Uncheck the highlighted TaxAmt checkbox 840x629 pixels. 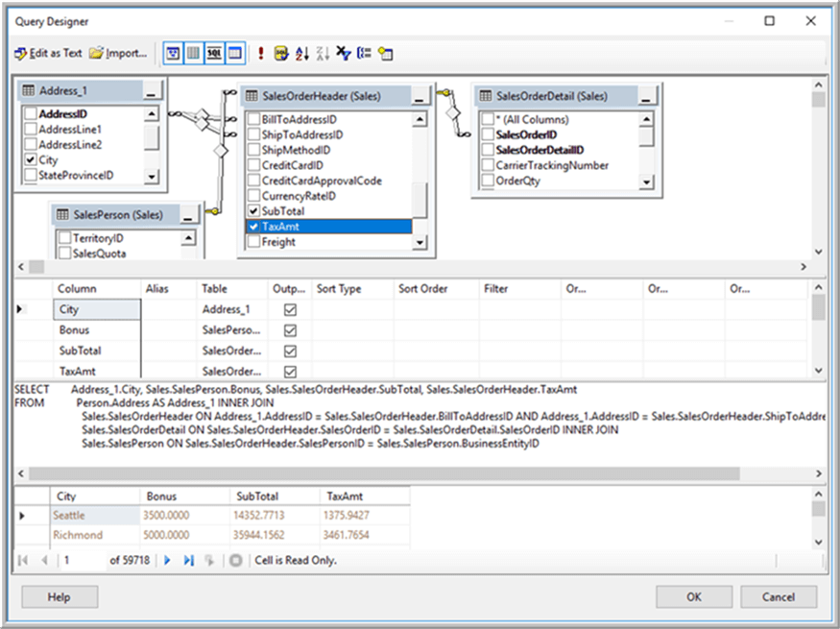(x=254, y=226)
